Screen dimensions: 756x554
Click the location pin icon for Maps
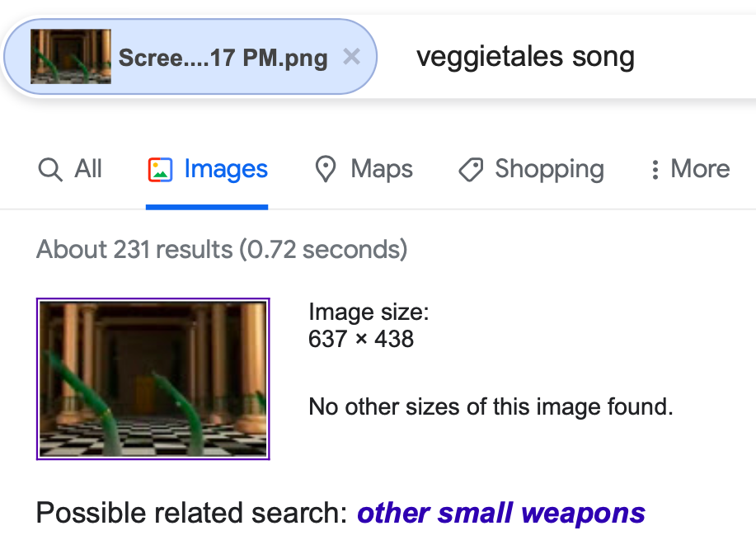[326, 169]
